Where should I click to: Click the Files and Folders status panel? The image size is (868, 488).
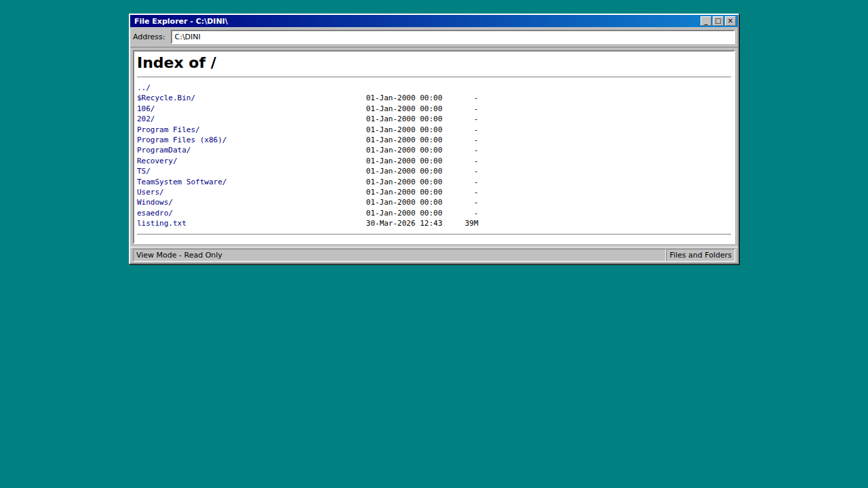[x=700, y=255]
